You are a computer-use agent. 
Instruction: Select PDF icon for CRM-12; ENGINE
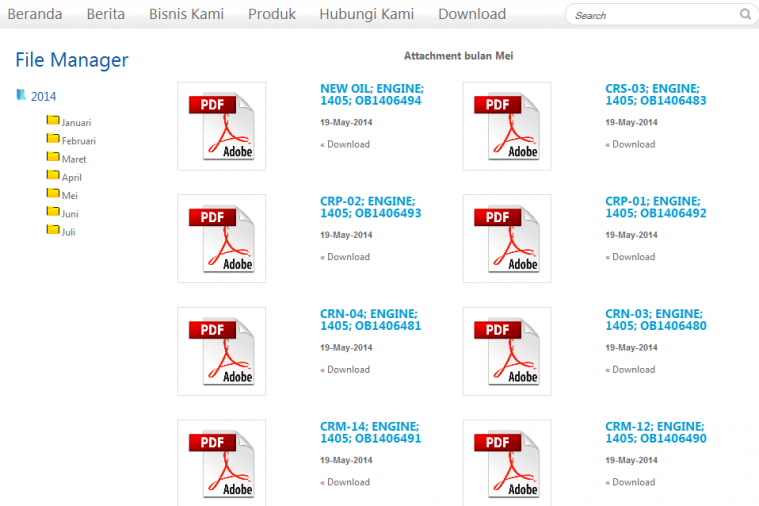(507, 462)
